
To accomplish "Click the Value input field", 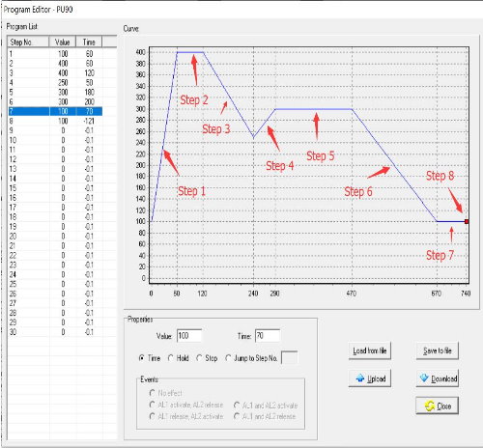I will pyautogui.click(x=189, y=336).
